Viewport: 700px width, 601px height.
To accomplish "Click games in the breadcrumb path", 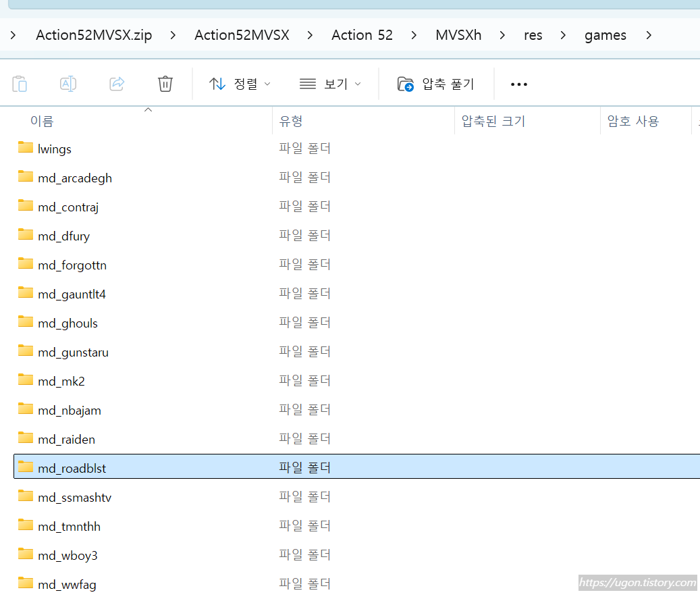I will click(x=605, y=35).
